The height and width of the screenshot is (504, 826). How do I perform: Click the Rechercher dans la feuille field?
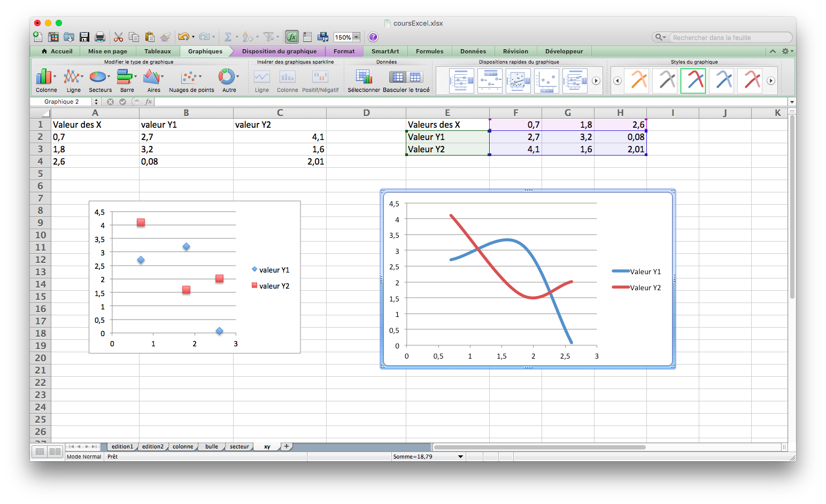[x=730, y=37]
